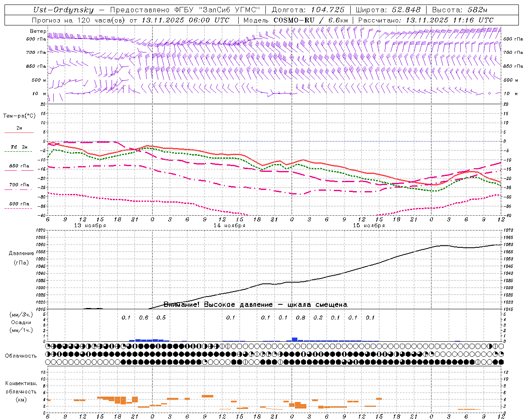Viewport: 525px width, 420px height.
Task: Click the last circle in the bottom cloudiness row
Action: (501, 362)
